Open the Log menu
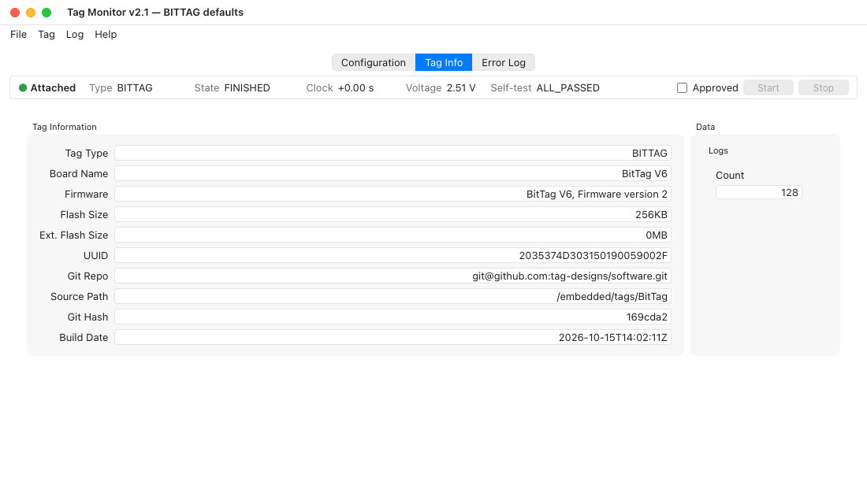Image resolution: width=867 pixels, height=504 pixels. (x=75, y=35)
